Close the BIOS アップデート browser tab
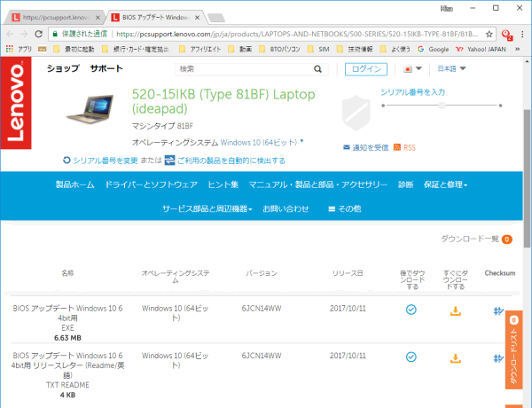The image size is (532, 408). pos(197,18)
